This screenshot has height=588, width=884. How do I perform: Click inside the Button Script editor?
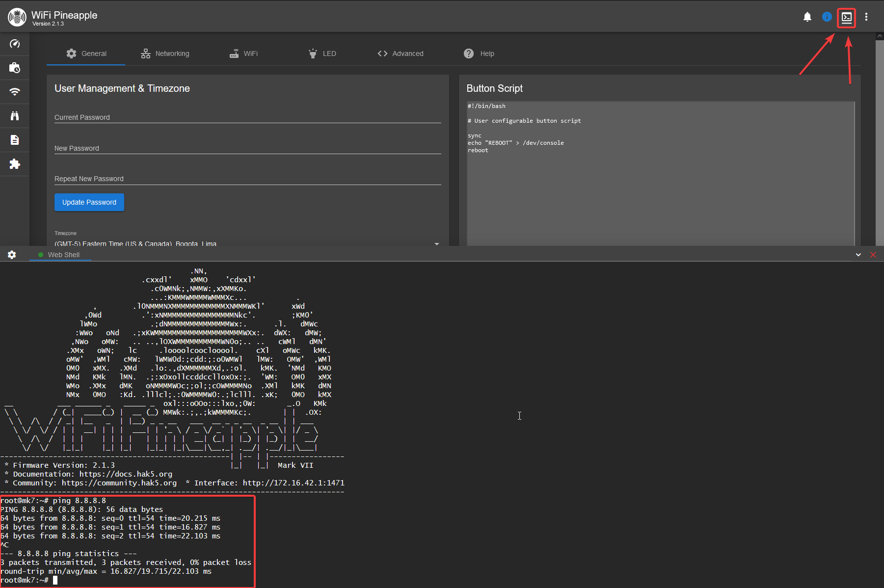click(x=660, y=196)
